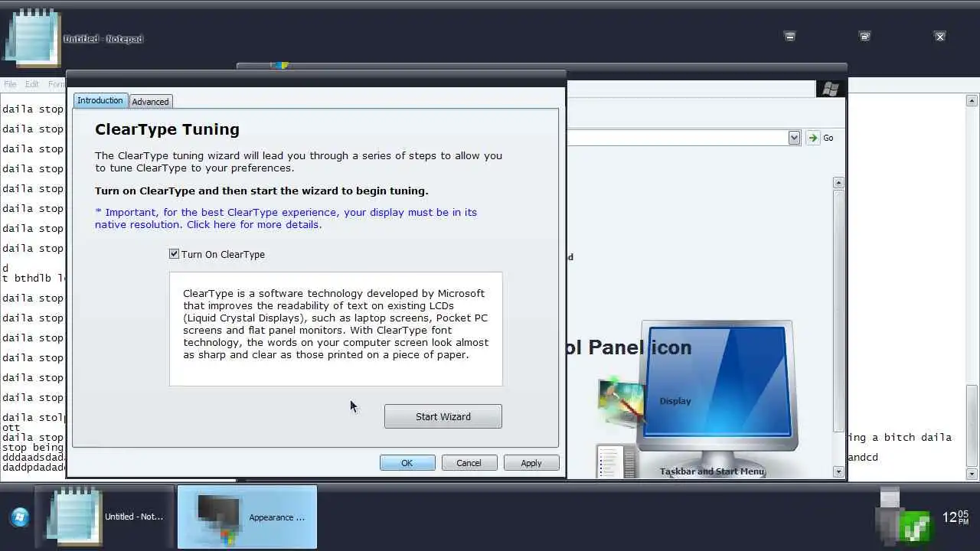This screenshot has height=551, width=980.
Task: Click the Notepad icon on the taskbar
Action: (x=74, y=516)
